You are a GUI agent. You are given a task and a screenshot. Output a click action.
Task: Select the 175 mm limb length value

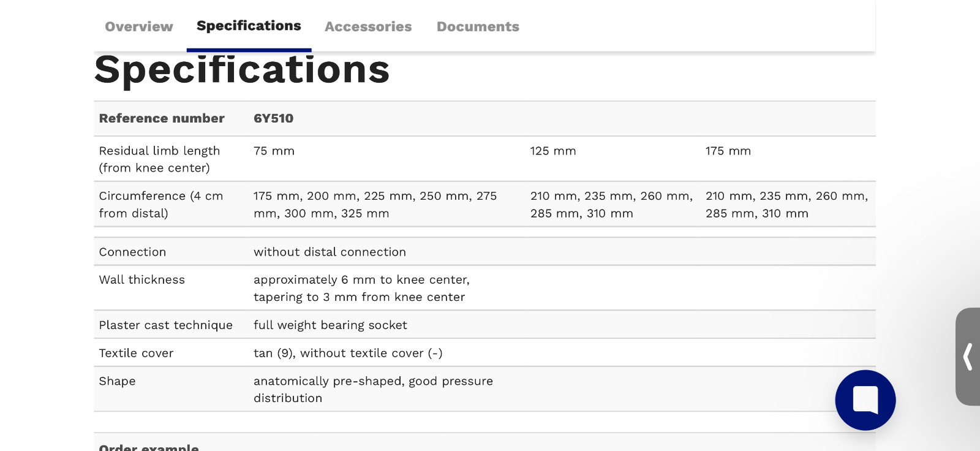728,151
